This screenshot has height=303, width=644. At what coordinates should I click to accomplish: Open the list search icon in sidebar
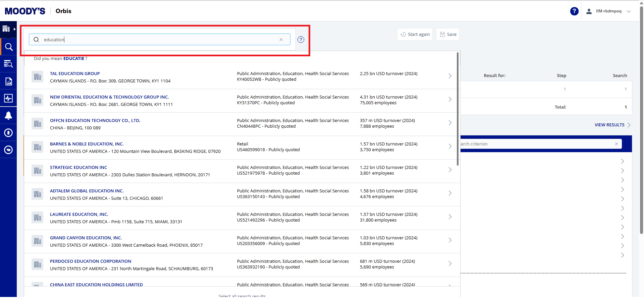tap(8, 64)
